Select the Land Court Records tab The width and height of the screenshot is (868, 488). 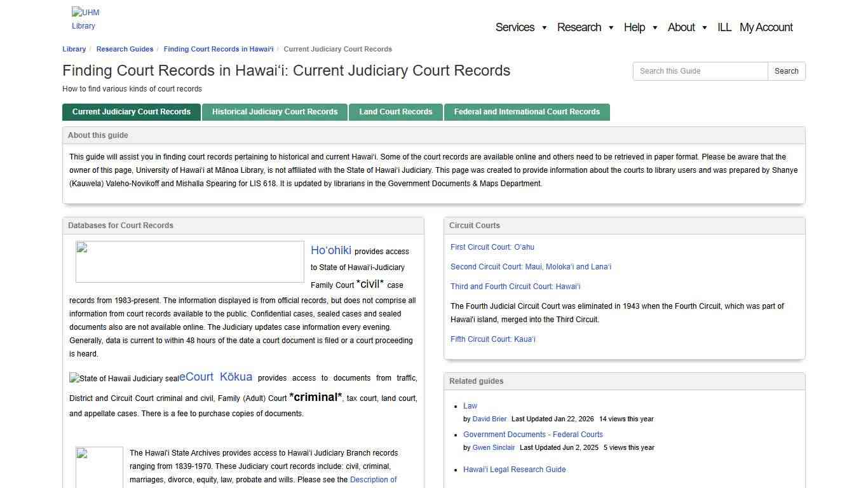tap(395, 112)
